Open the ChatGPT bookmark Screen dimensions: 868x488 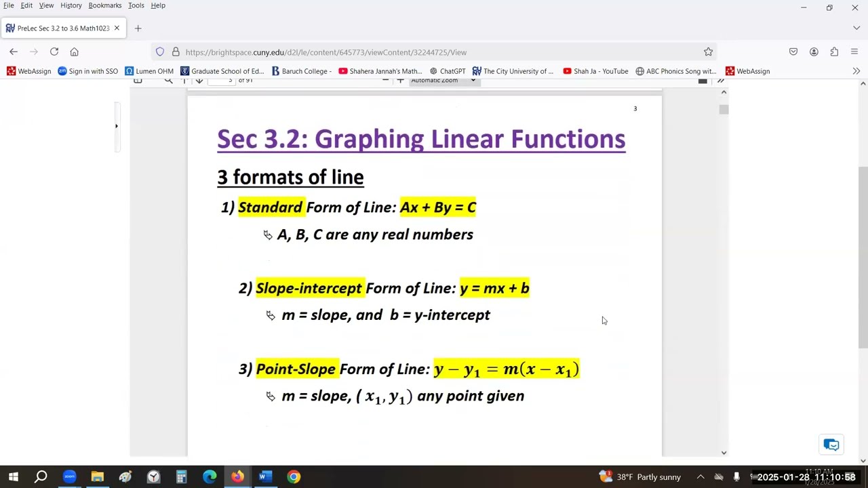[x=448, y=70]
